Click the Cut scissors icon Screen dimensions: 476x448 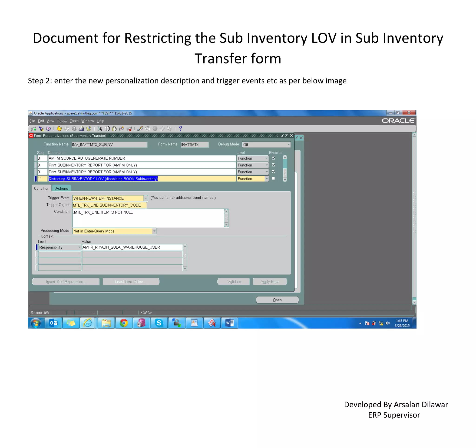[100, 129]
